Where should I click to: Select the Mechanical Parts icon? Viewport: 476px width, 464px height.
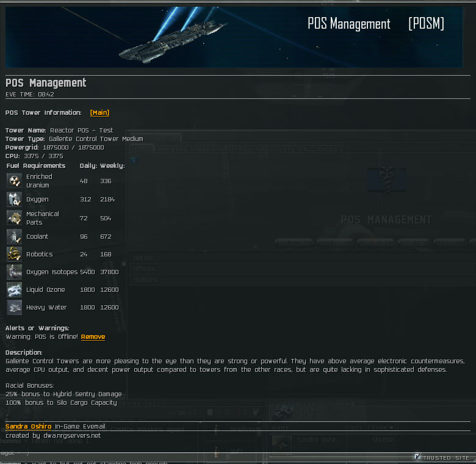click(15, 218)
